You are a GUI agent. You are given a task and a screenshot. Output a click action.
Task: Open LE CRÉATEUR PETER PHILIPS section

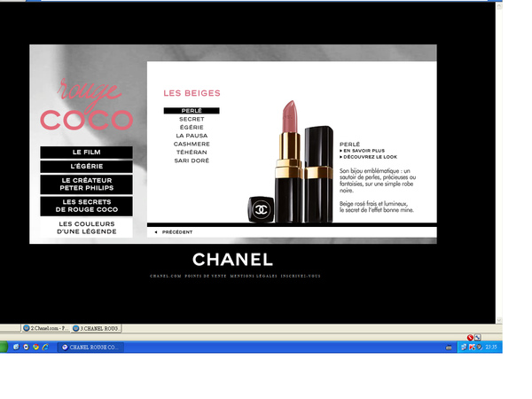pyautogui.click(x=87, y=184)
